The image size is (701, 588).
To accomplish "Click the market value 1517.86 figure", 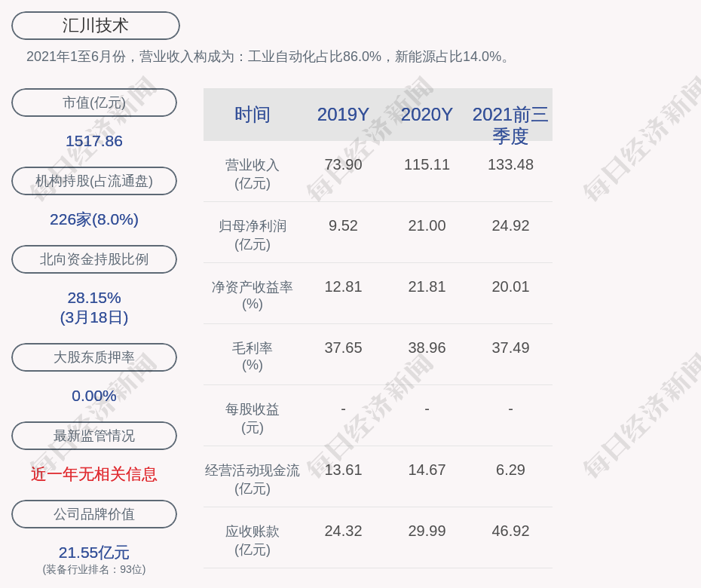I will coord(94,141).
